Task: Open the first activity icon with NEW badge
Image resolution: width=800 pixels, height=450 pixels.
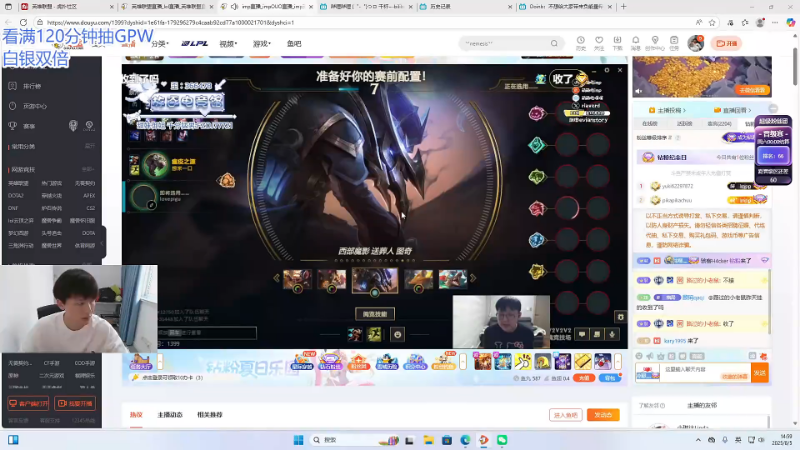Action: pos(302,361)
